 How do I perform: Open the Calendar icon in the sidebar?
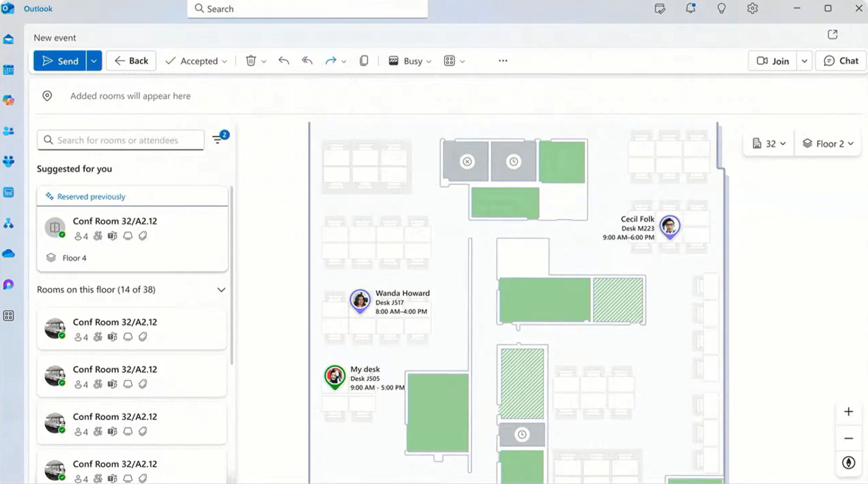[x=8, y=69]
